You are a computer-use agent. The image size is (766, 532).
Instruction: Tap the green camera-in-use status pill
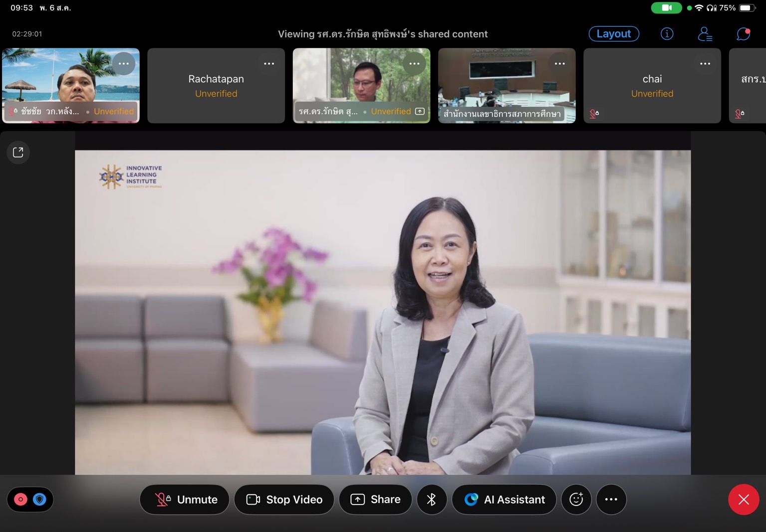666,8
